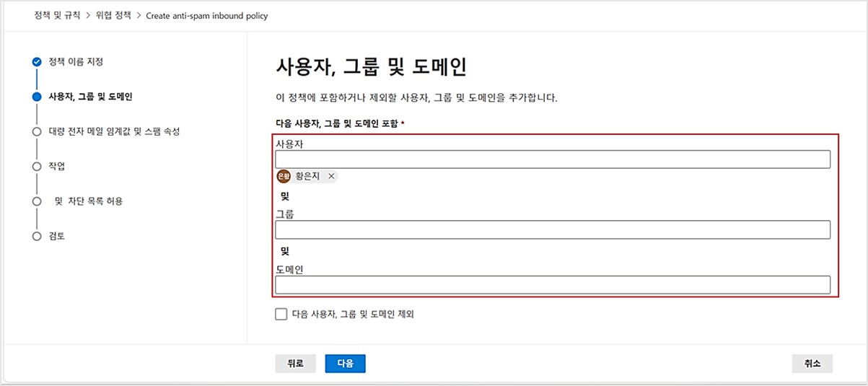Click the 차단 목록 허용 step circle
Viewport: 868px width, 386px height.
tap(37, 201)
